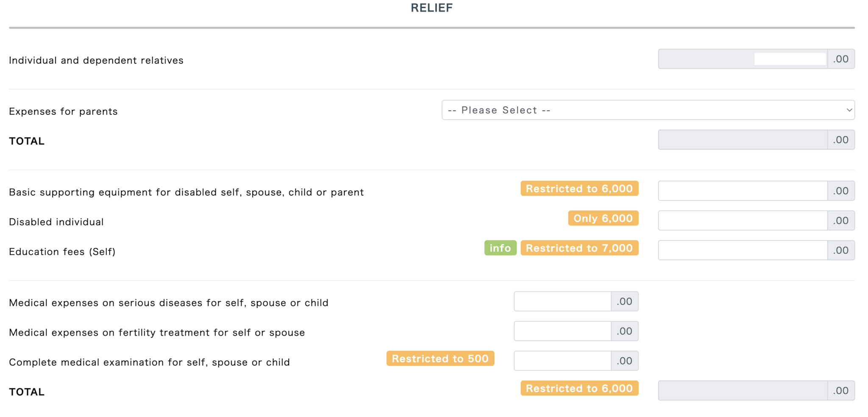The image size is (868, 417).
Task: Click the Only 6,000 badge
Action: 603,218
